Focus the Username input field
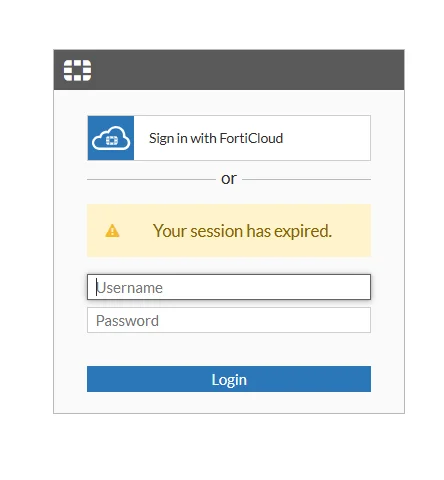Image resolution: width=444 pixels, height=480 pixels. 229,287
